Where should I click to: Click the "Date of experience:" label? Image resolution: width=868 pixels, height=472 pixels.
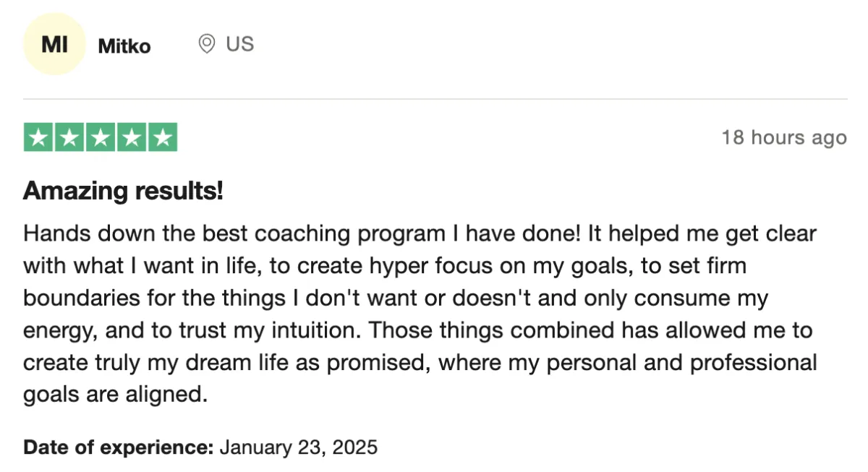pyautogui.click(x=119, y=447)
